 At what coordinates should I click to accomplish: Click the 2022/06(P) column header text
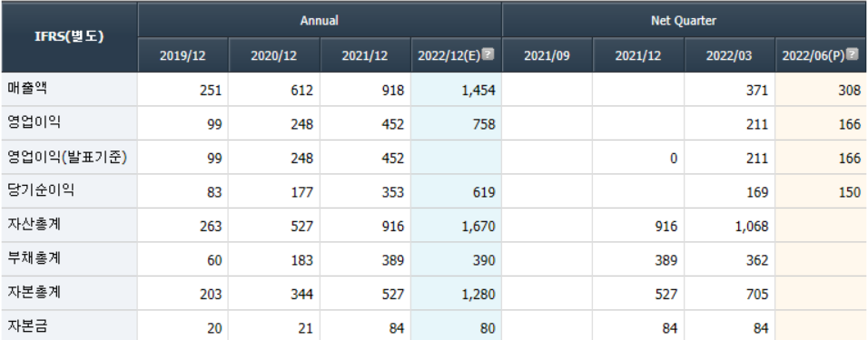[x=814, y=56]
